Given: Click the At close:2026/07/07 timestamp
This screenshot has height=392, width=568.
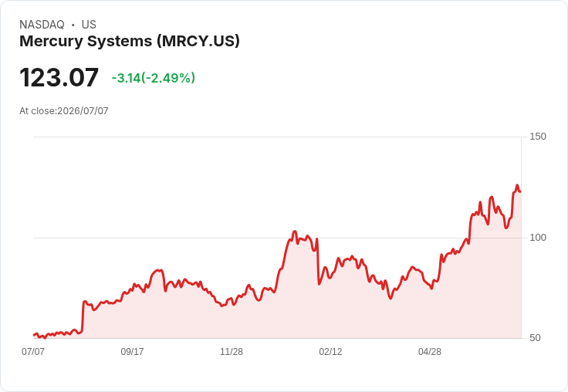Looking at the screenshot, I should pos(64,111).
